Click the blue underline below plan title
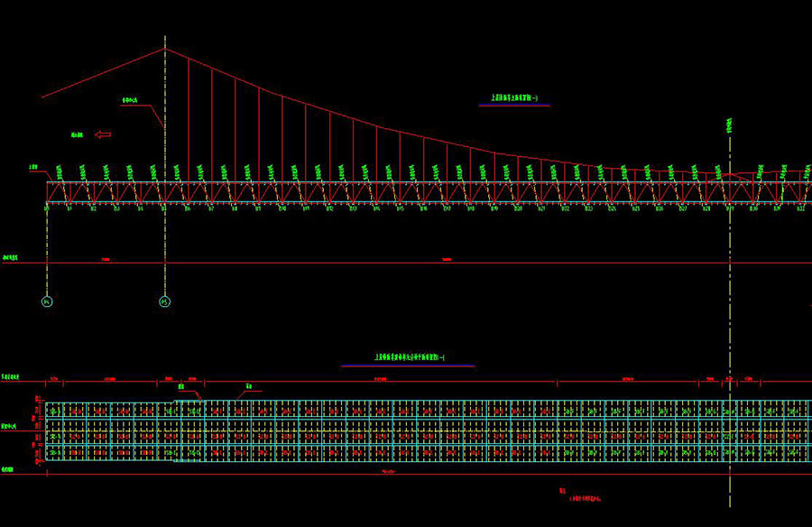This screenshot has height=527, width=812. click(407, 365)
